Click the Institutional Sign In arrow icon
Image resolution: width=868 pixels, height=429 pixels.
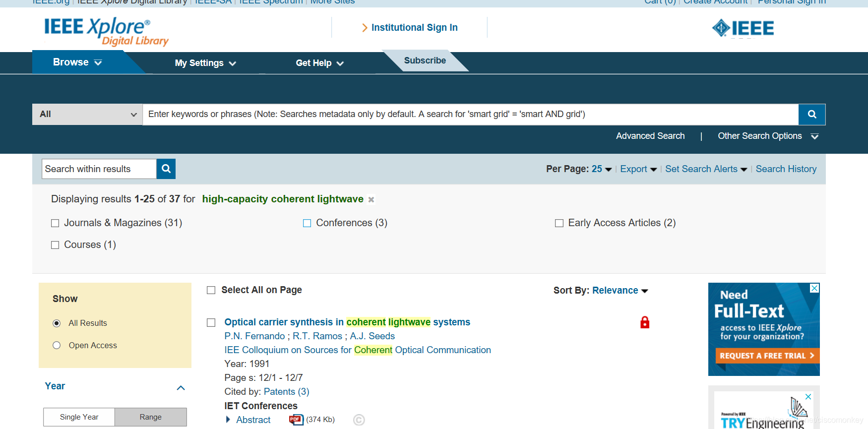click(365, 28)
